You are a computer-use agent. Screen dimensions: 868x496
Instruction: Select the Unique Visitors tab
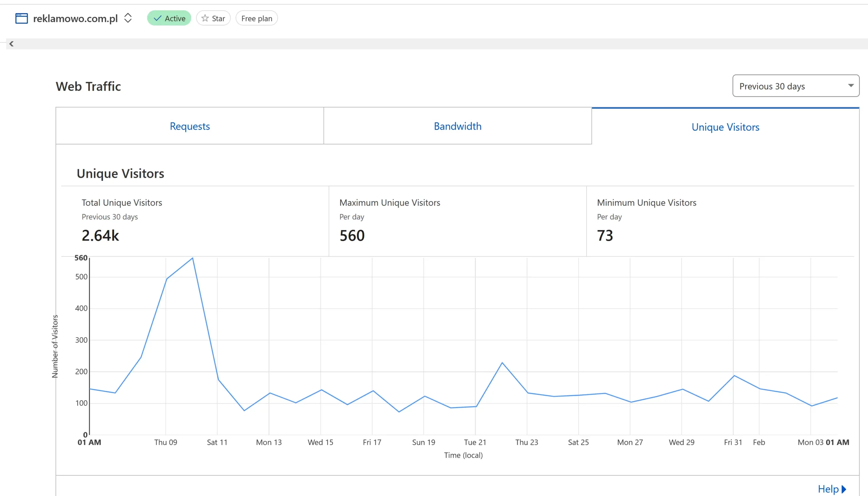click(725, 127)
